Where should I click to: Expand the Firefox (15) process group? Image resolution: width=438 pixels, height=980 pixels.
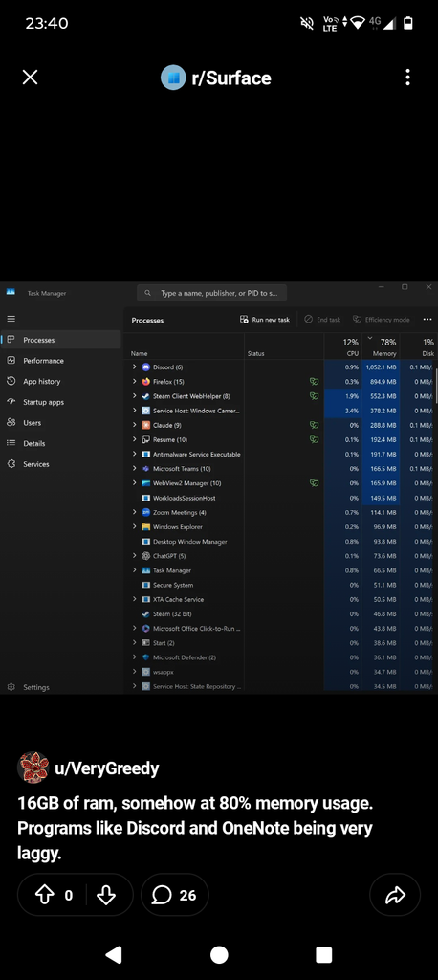(x=134, y=381)
